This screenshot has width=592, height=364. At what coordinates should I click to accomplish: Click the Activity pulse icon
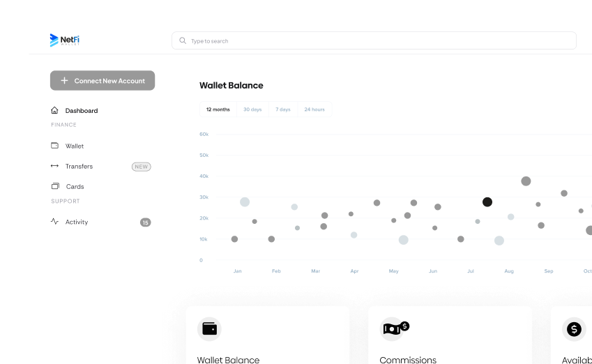tap(55, 221)
